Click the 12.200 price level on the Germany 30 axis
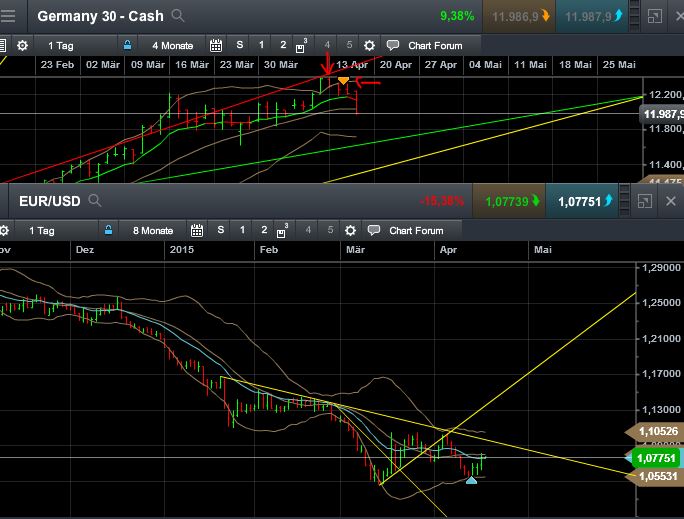 coord(665,95)
